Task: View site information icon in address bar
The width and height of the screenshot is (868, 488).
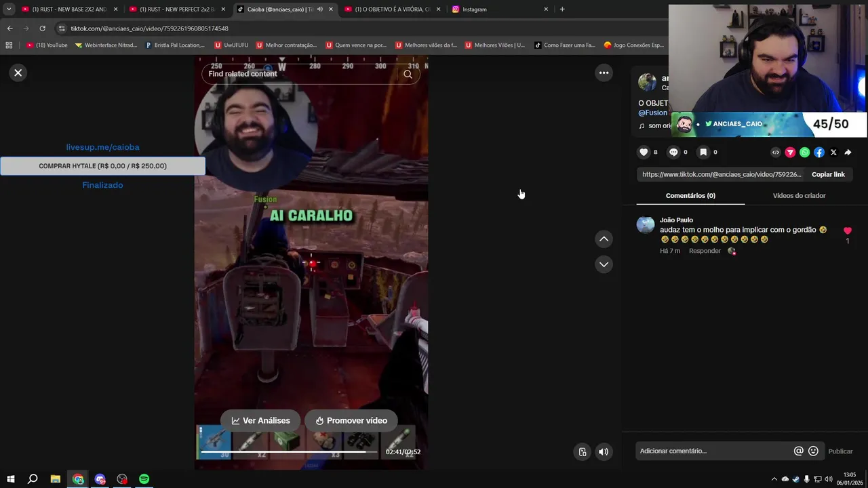Action: [62, 28]
